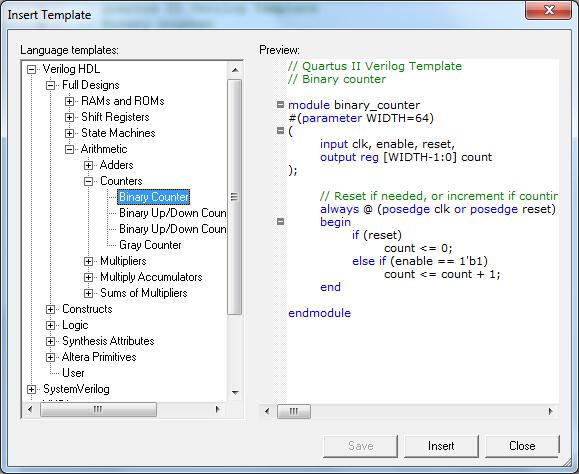579x474 pixels.
Task: Select the Gray Counter template
Action: click(x=150, y=245)
